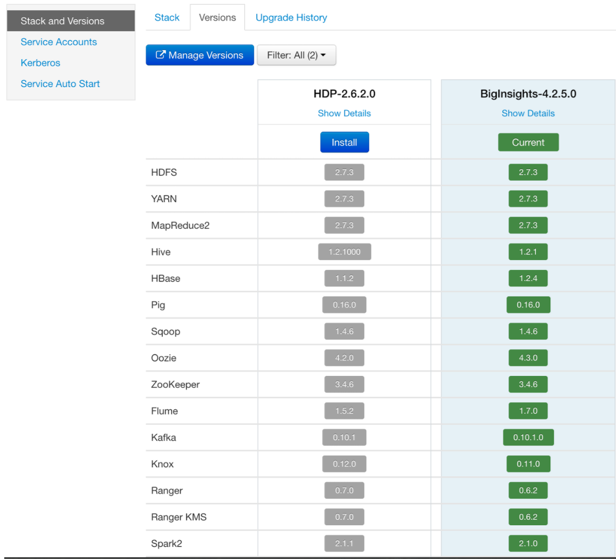Image resolution: width=616 pixels, height=560 pixels.
Task: Click the Flume row label
Action: point(164,411)
